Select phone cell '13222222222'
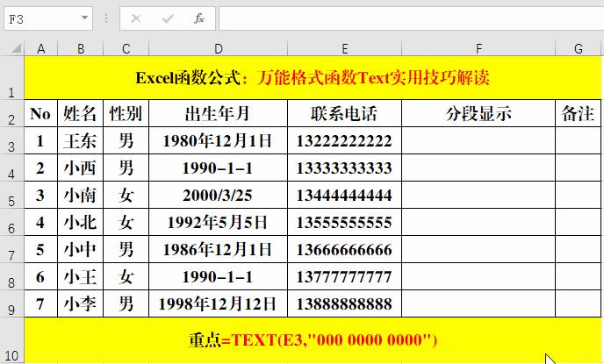The image size is (604, 364). coord(344,141)
